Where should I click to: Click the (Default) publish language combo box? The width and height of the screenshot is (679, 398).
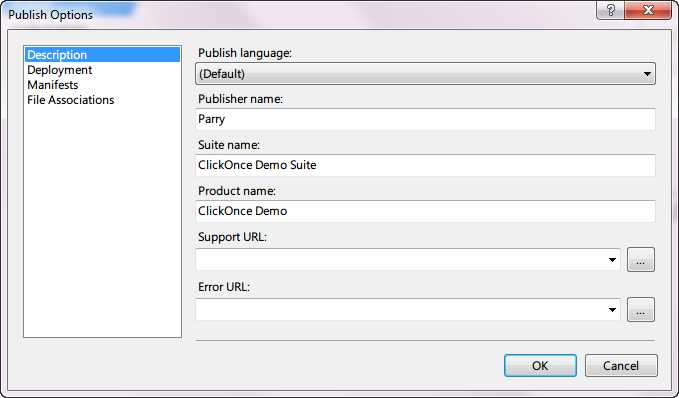point(425,74)
